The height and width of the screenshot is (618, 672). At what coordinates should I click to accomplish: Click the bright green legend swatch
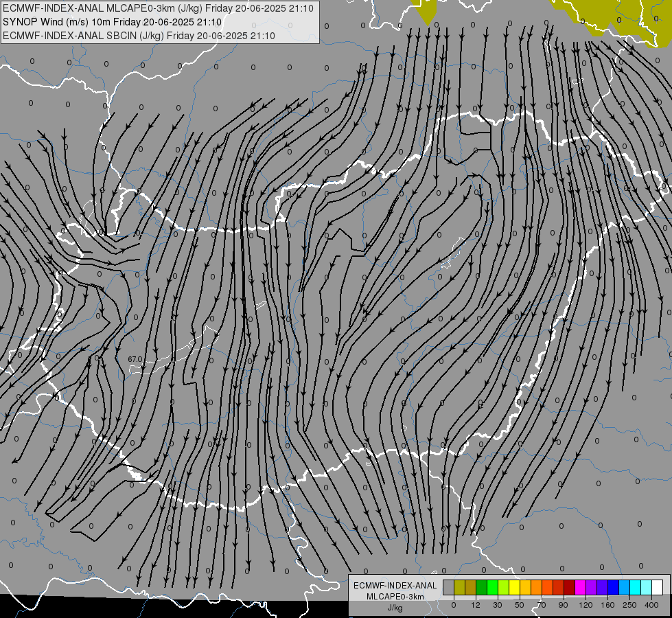492,587
